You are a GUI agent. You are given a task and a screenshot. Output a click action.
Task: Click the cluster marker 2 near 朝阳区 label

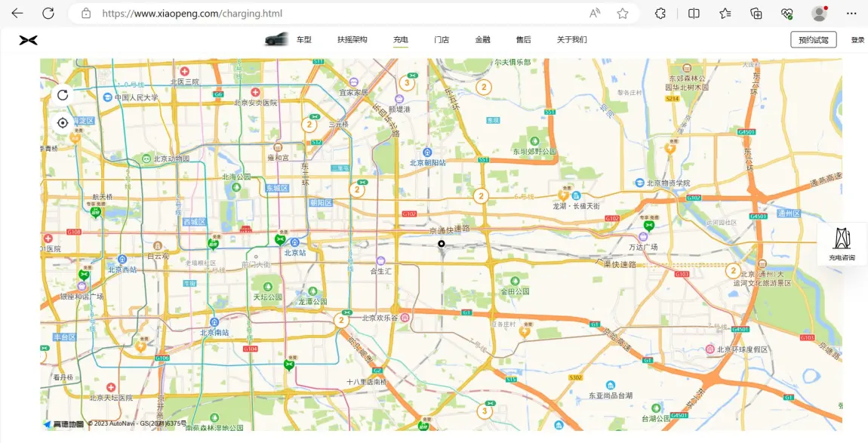click(x=357, y=190)
